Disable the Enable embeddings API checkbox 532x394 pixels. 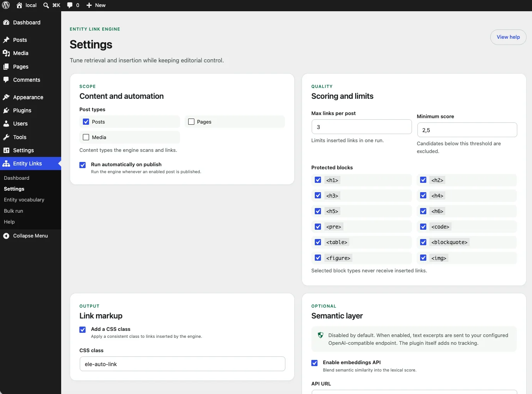[314, 363]
